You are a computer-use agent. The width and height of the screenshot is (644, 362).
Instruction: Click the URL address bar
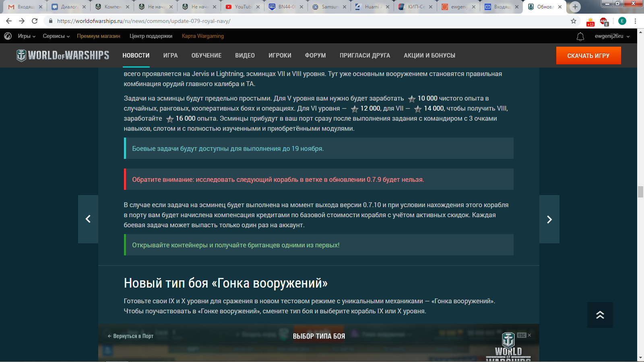tap(282, 21)
